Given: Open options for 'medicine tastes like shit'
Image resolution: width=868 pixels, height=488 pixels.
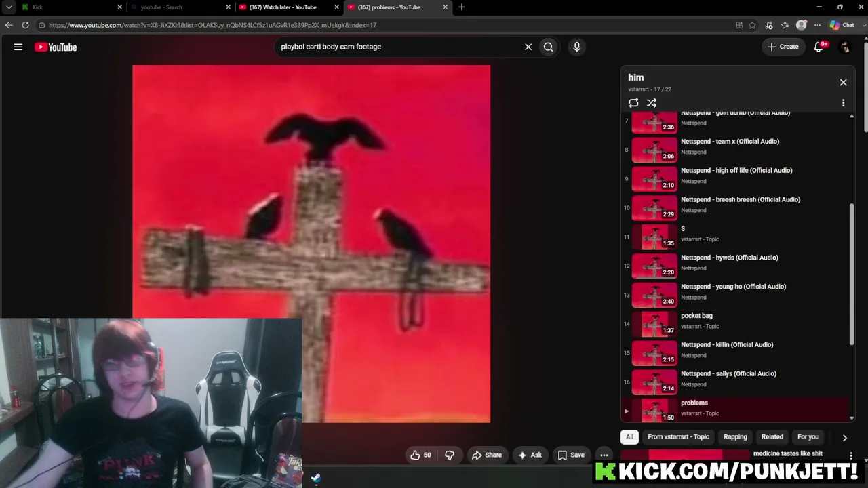Looking at the screenshot, I should point(851,456).
